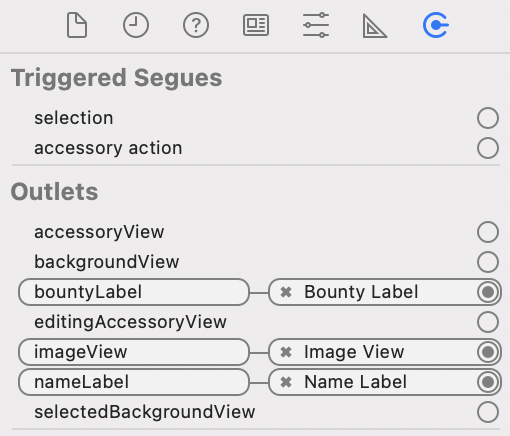
Task: Click the backgroundView outlet circle
Action: point(488,262)
